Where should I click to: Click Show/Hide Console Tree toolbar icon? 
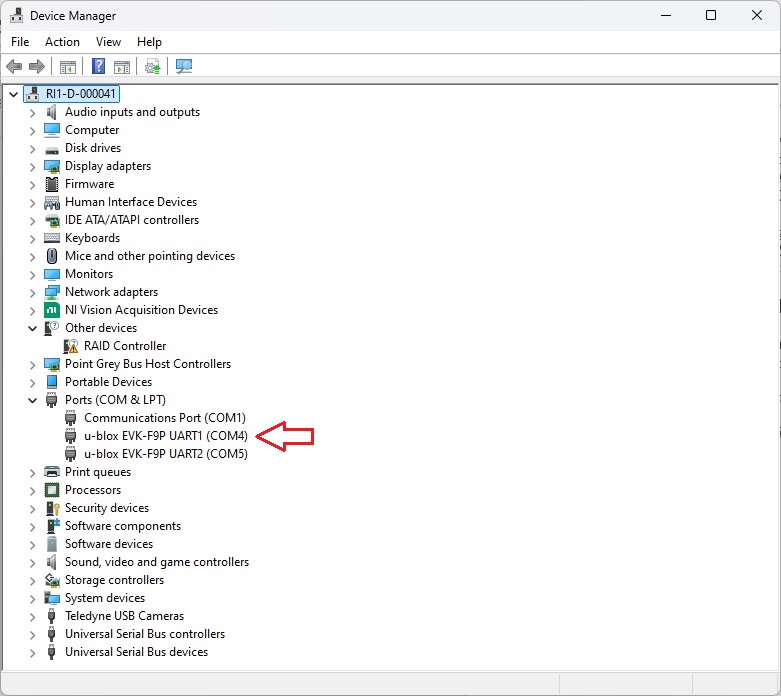68,66
